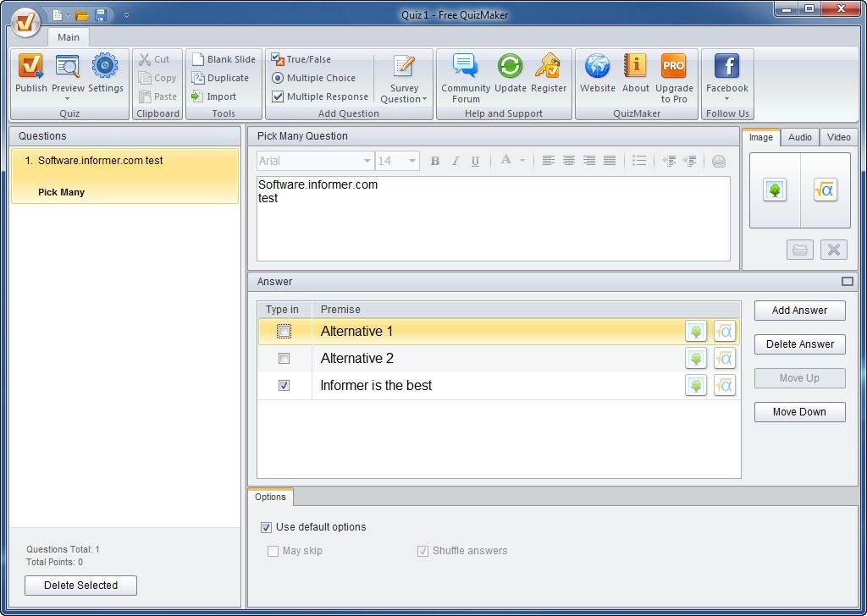Click the Add Answer button
Image resolution: width=867 pixels, height=616 pixels.
(798, 310)
